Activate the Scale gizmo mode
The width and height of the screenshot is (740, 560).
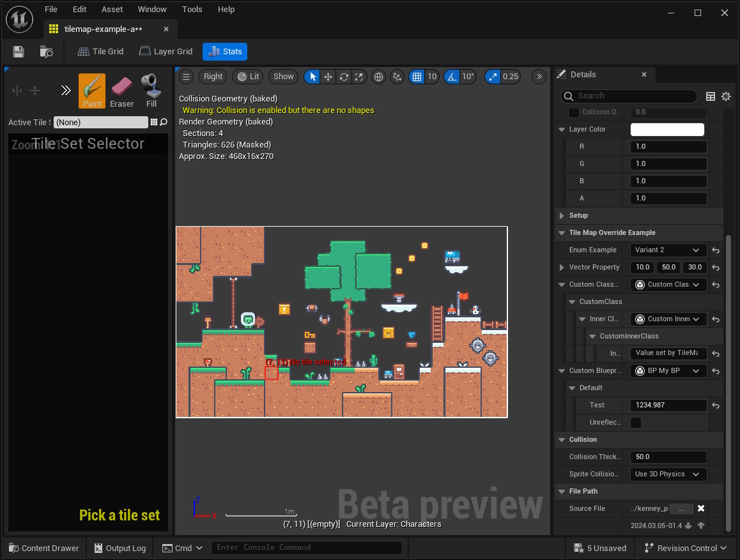(359, 77)
